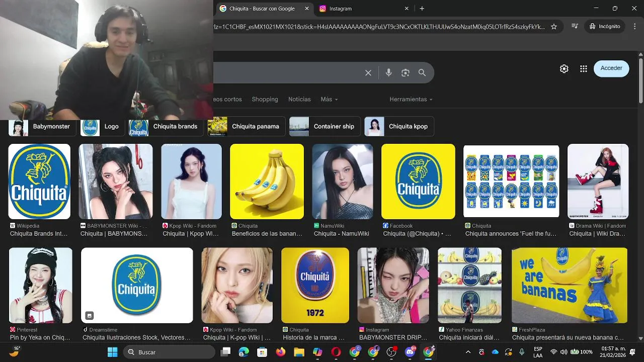Open Chiquita sticker collection image
644x362 pixels.
click(511, 182)
